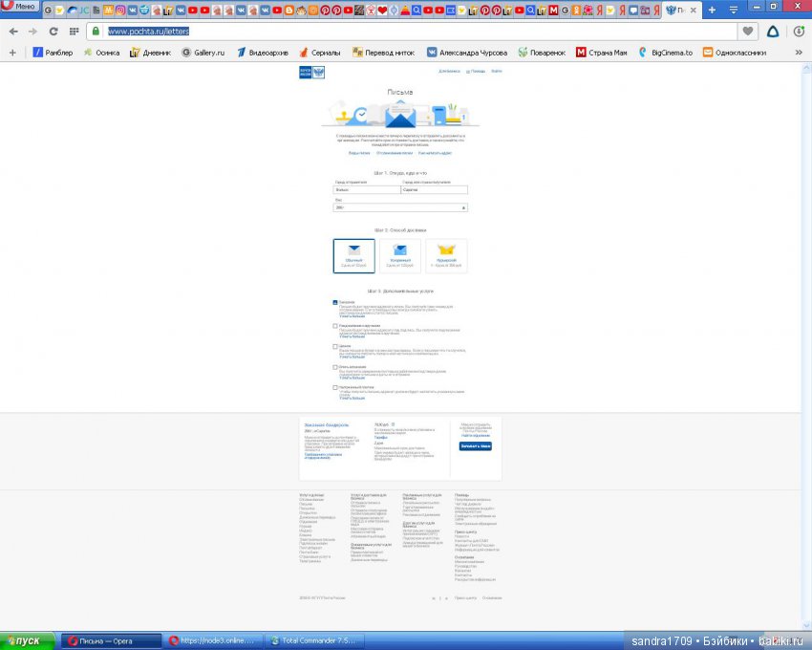The image size is (812, 650).
Task: Open the Рамблер bookmark
Action: 53,53
